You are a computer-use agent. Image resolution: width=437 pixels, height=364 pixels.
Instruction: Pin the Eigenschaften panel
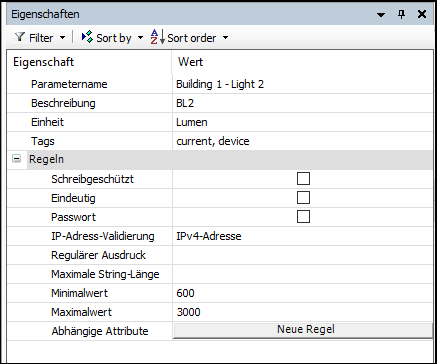pyautogui.click(x=402, y=14)
